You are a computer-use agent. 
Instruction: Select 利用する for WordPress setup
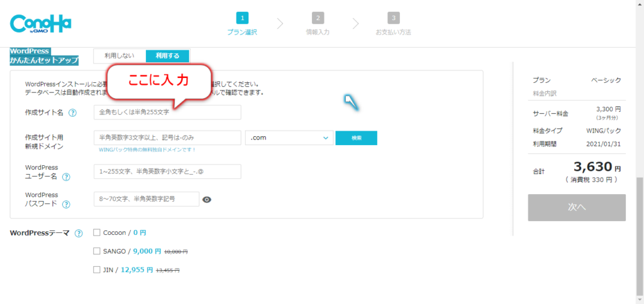point(167,56)
